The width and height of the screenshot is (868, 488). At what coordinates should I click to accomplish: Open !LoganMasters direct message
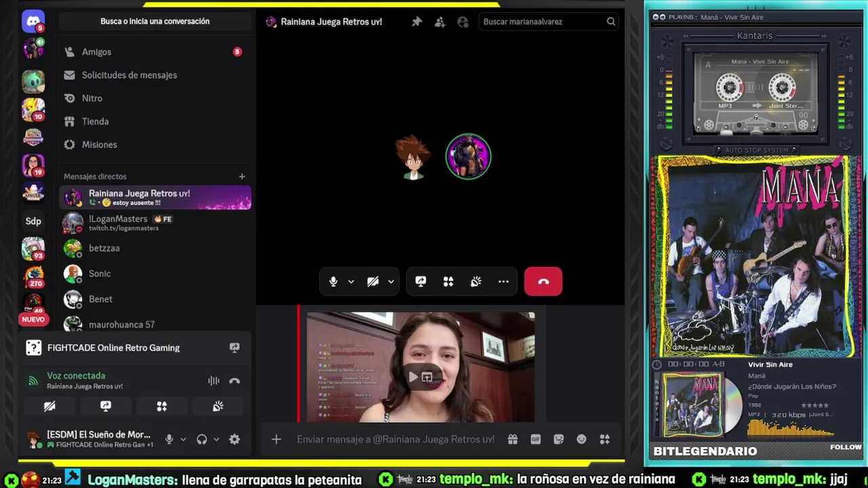click(x=155, y=223)
